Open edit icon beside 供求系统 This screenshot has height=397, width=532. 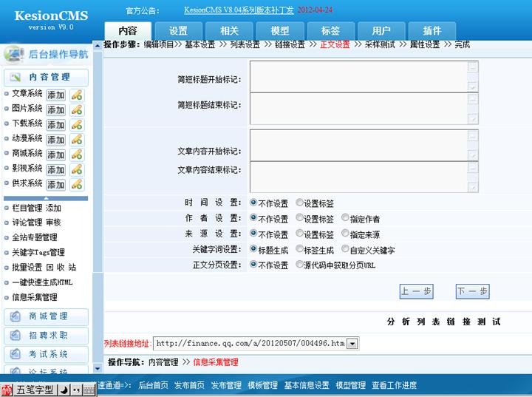77,185
